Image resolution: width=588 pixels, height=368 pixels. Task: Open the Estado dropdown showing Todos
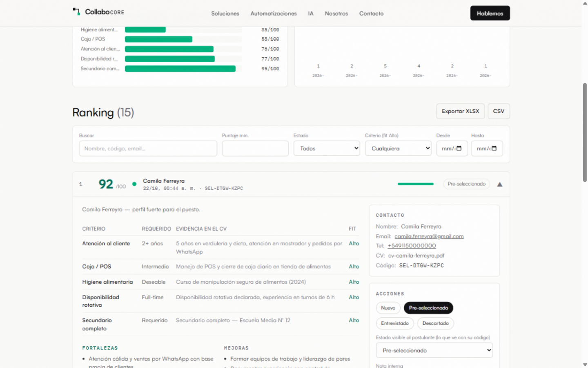327,148
